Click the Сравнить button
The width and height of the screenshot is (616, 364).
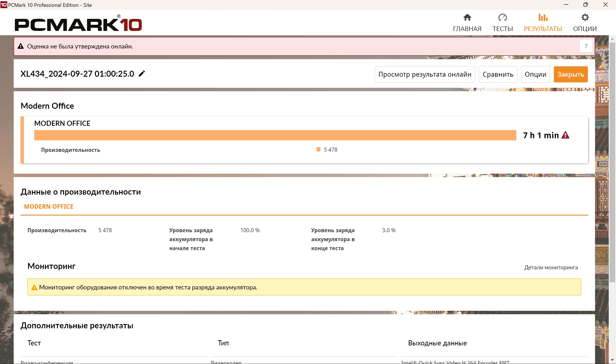coord(498,74)
